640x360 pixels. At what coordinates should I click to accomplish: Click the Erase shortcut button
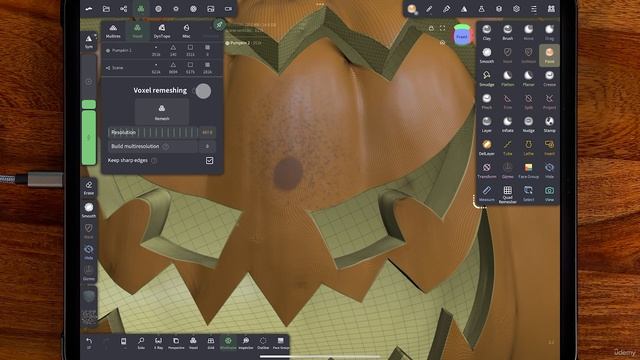(x=89, y=188)
